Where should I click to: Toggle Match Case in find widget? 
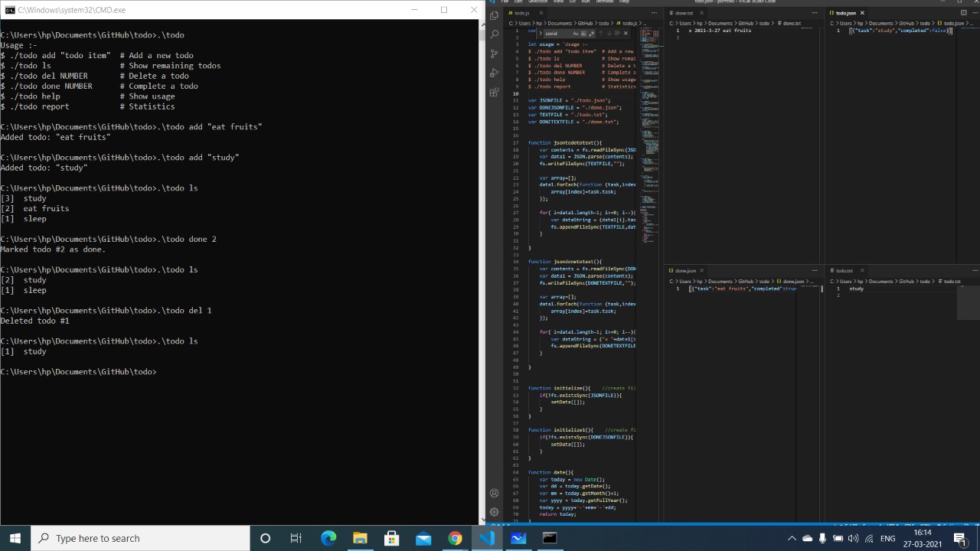576,34
